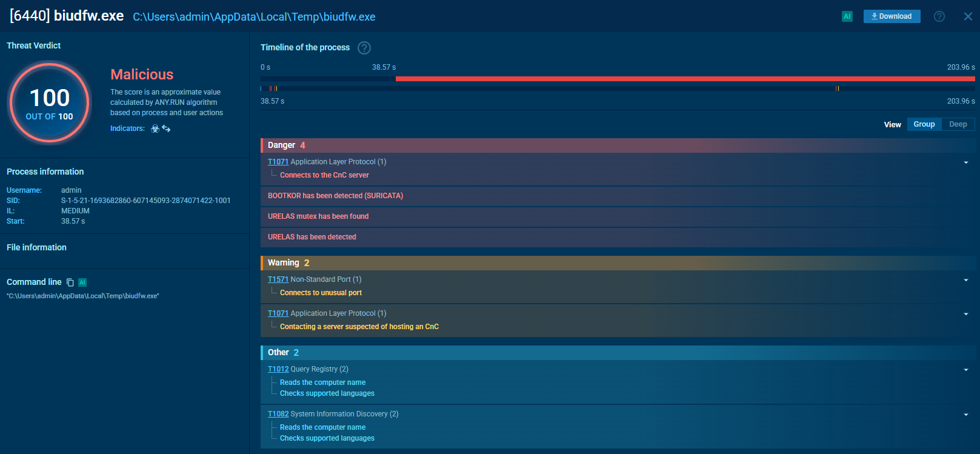Open the T1571 technique link
This screenshot has width=980, height=454.
coord(278,279)
